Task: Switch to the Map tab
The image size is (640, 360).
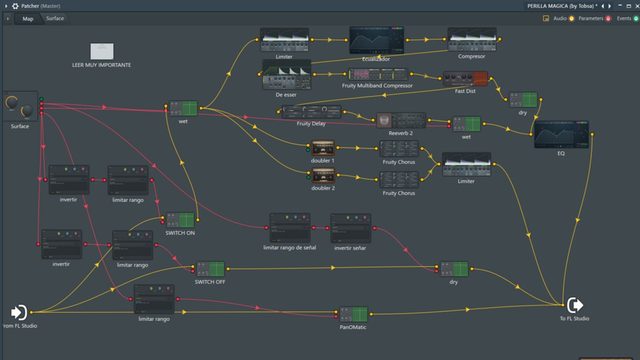Action: (28, 19)
